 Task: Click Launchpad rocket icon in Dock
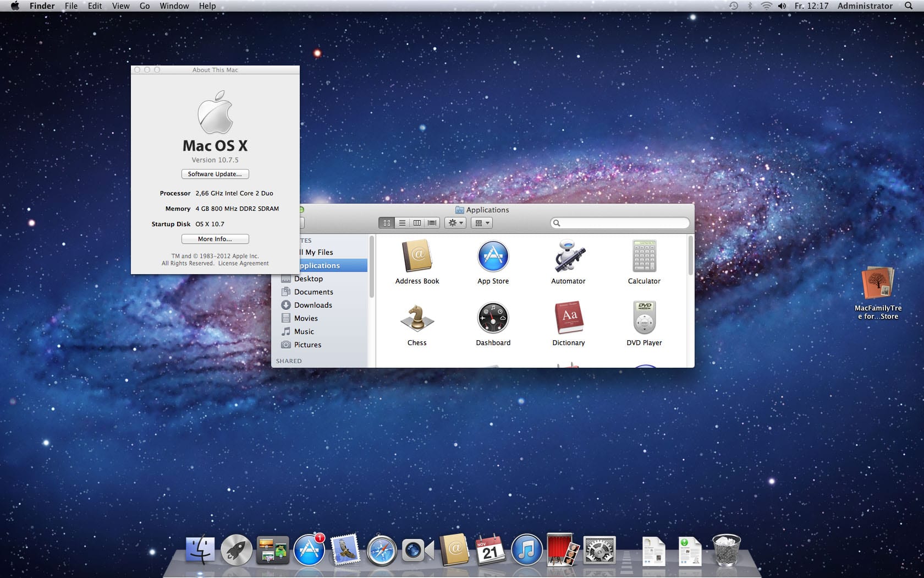pos(236,550)
